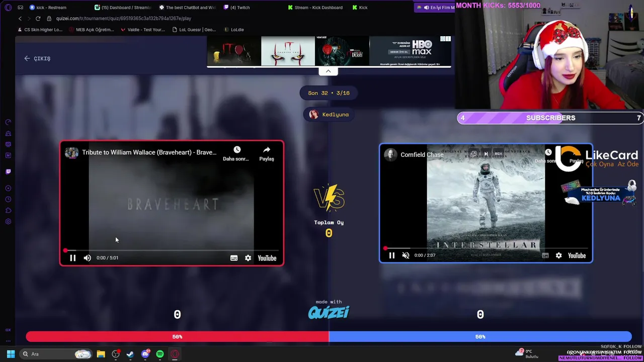Image resolution: width=644 pixels, height=362 pixels.
Task: Open YouTube logo on Cornfield Chase player
Action: coord(577,255)
